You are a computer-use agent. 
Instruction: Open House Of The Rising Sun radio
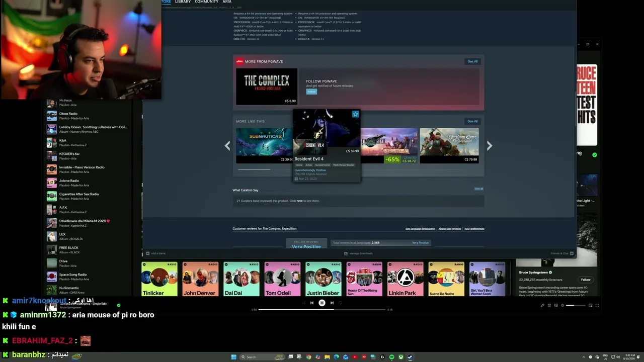[x=364, y=279]
